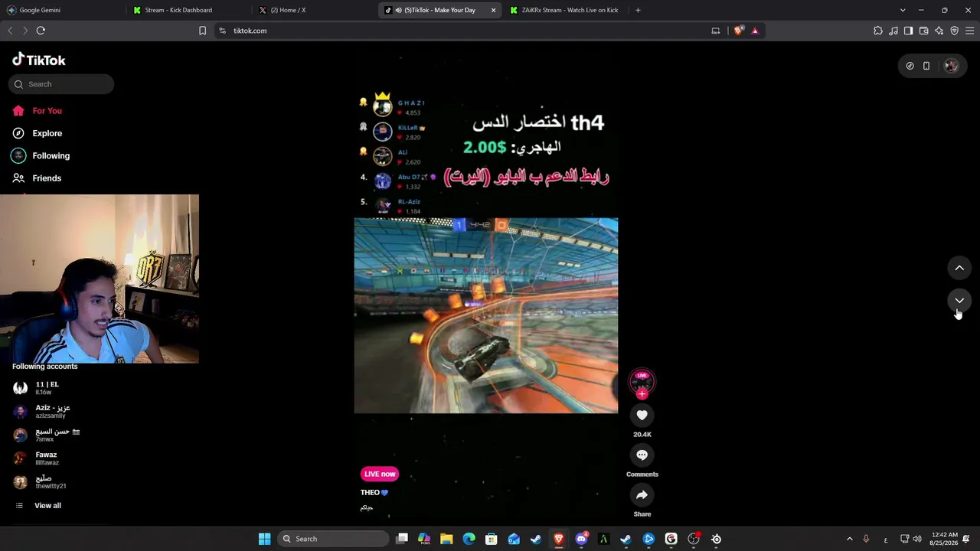
Task: Open File Explorer from the taskbar
Action: click(446, 539)
